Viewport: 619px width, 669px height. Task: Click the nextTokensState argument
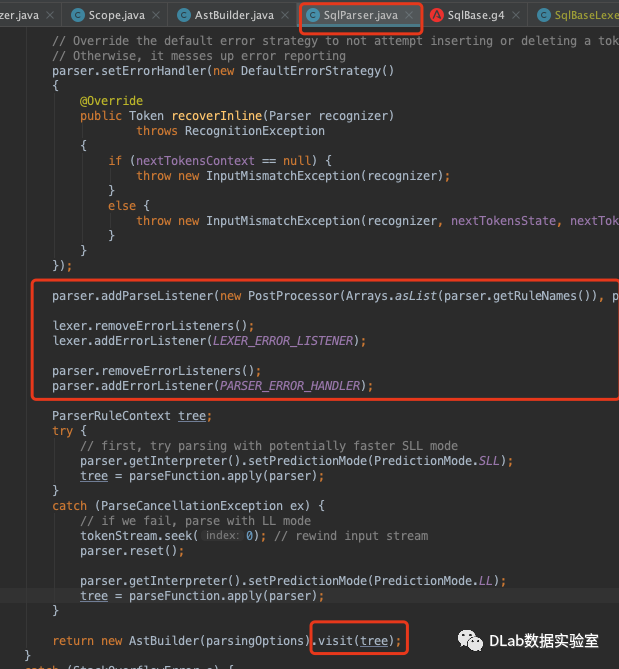[503, 221]
